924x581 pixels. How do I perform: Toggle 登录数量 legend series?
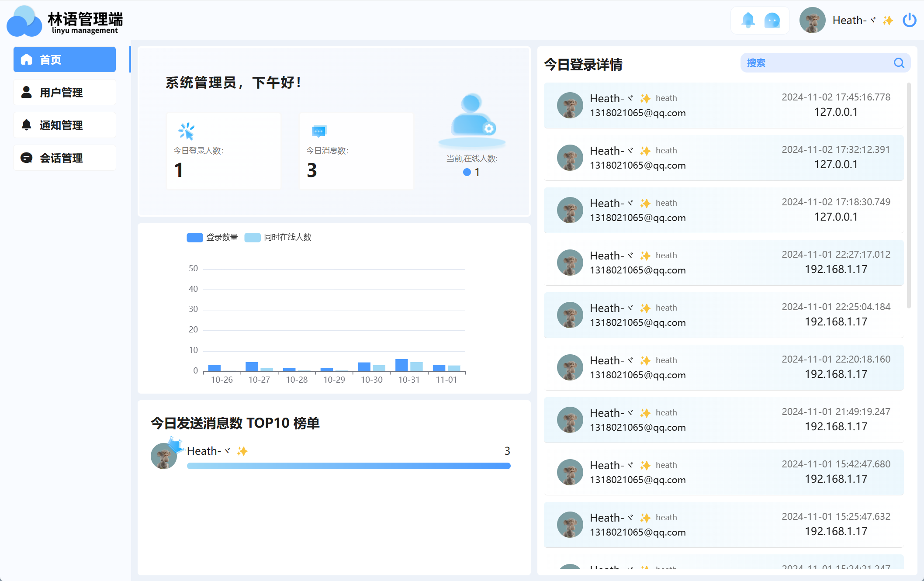coord(212,237)
